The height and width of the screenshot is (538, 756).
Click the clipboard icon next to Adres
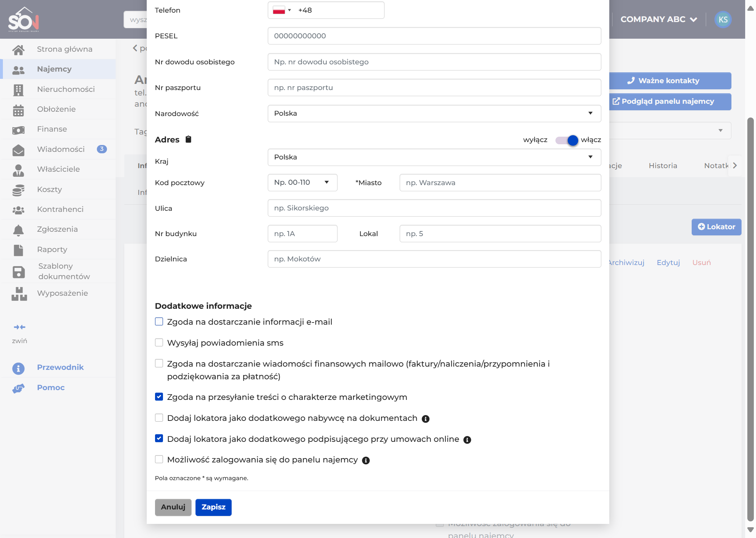tap(188, 139)
